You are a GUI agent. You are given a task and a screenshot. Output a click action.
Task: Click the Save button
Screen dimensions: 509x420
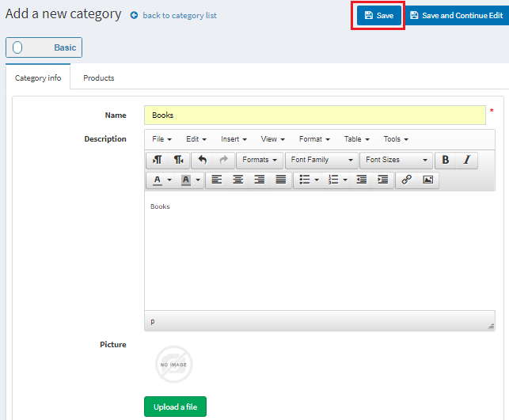coord(379,15)
